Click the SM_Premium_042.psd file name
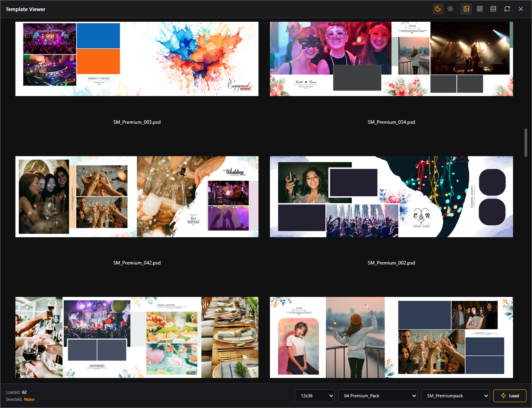Viewport: 532px width, 408px height. pos(137,263)
